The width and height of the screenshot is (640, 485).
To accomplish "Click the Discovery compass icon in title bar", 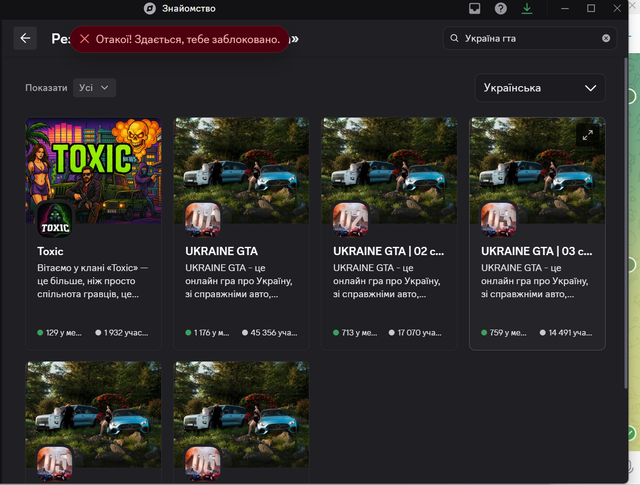I will [150, 8].
